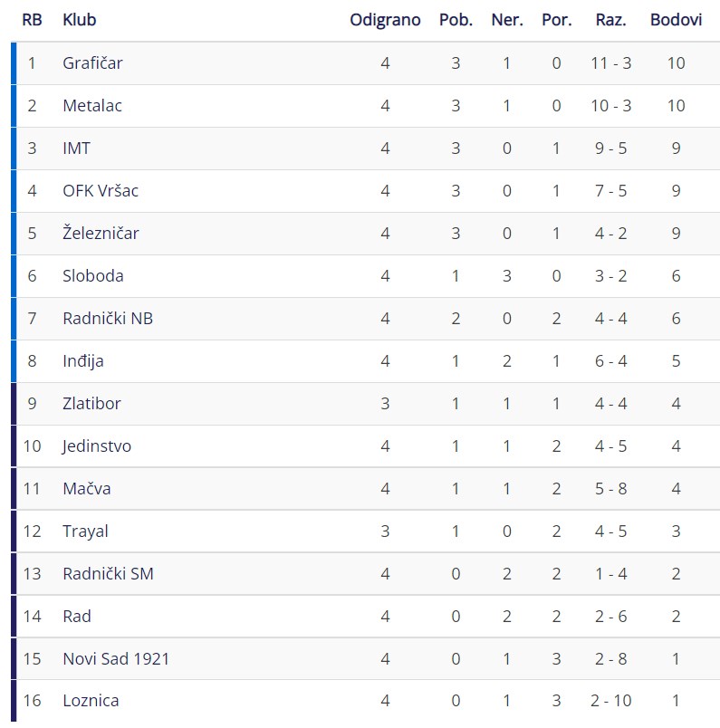
Task: Click the Jedinstvo team name
Action: [x=97, y=446]
